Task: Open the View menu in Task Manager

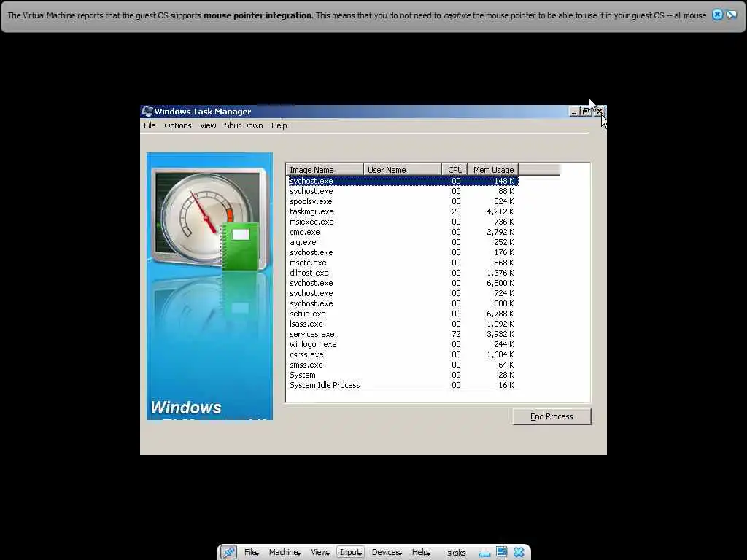Action: tap(208, 125)
